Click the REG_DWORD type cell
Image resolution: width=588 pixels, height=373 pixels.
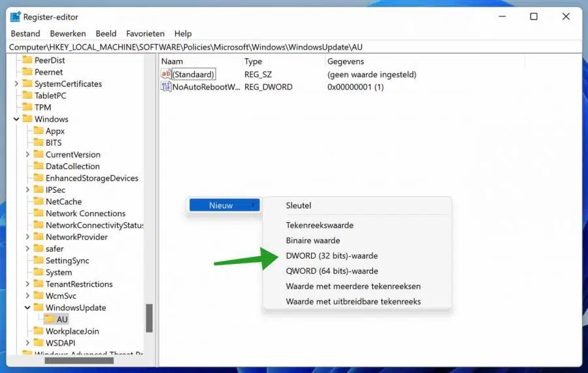click(x=269, y=87)
